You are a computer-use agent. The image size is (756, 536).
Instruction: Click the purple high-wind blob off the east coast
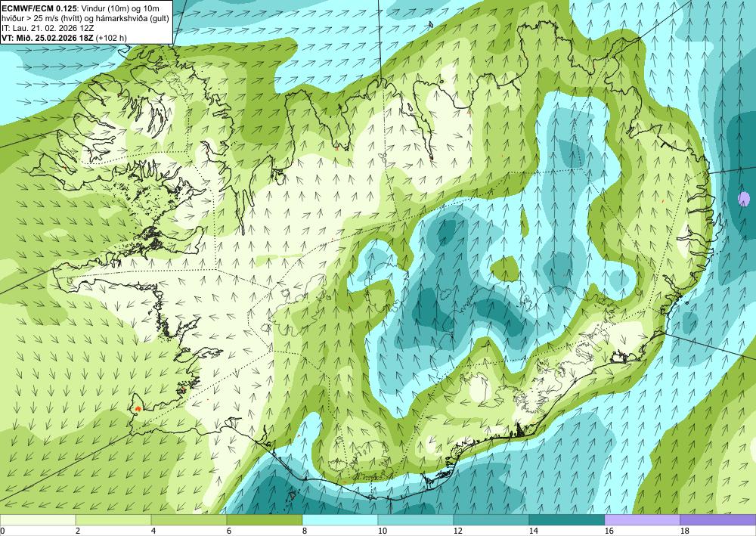pos(744,198)
